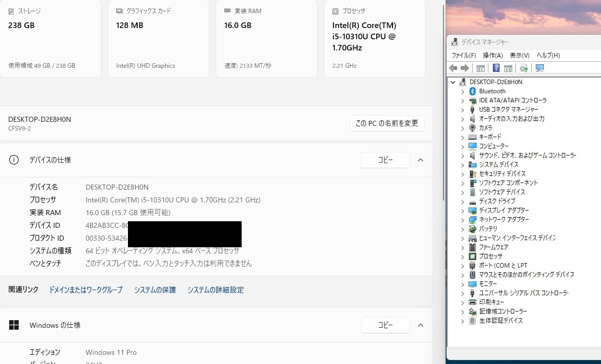Click the プロセッサ chip icon in device tree
601x364 pixels.
click(472, 256)
